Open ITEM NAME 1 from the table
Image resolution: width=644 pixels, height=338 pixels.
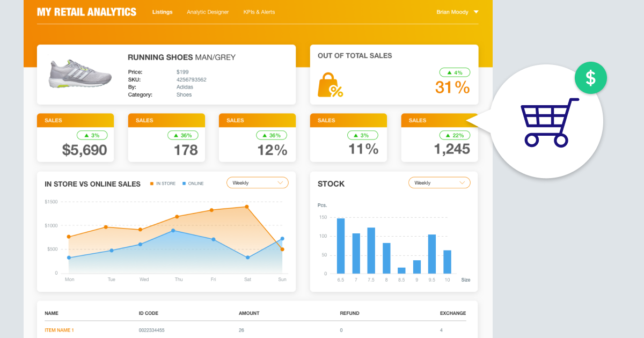pyautogui.click(x=59, y=330)
